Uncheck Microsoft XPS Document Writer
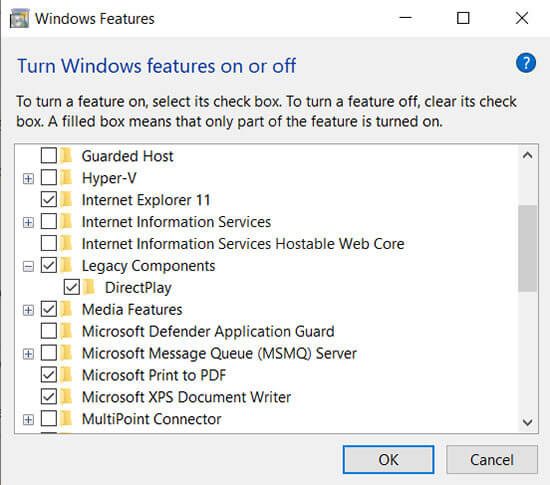This screenshot has width=550, height=485. tap(49, 397)
